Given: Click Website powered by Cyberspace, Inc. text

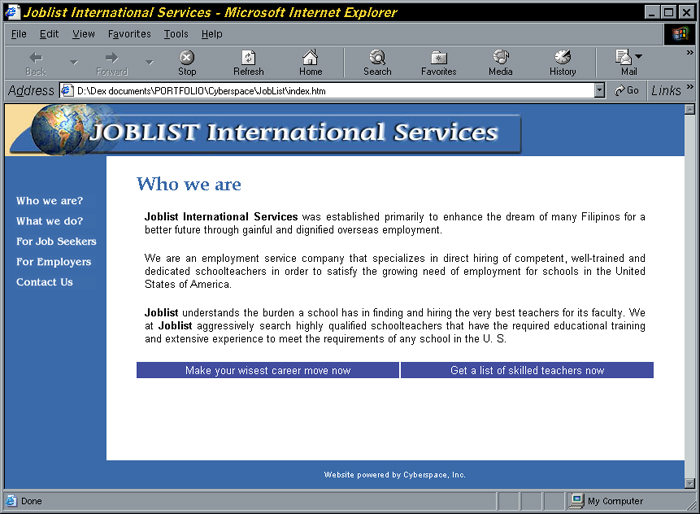Looking at the screenshot, I should click(x=395, y=475).
